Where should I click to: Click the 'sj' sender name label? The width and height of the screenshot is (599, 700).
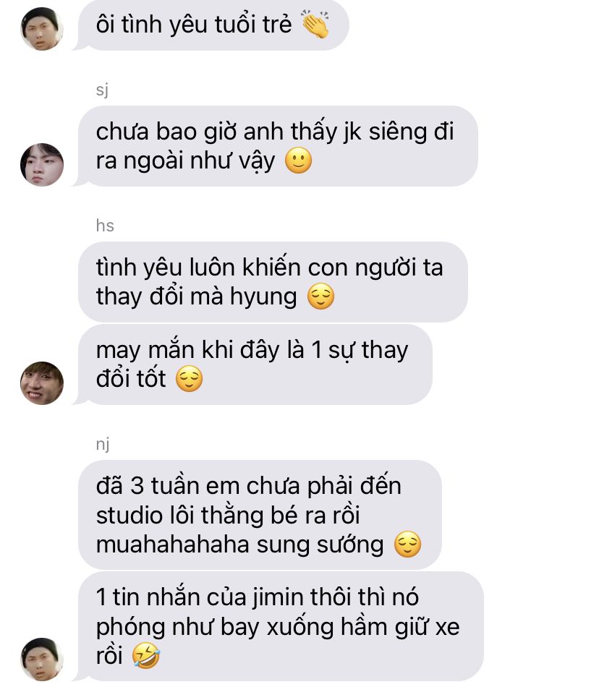tap(102, 90)
